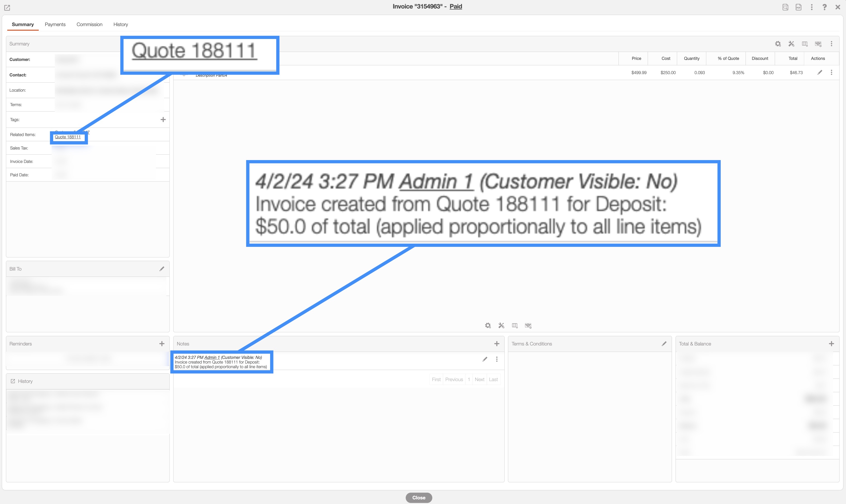Viewport: 846px width, 504px height.
Task: Add a new reminder
Action: pyautogui.click(x=162, y=344)
